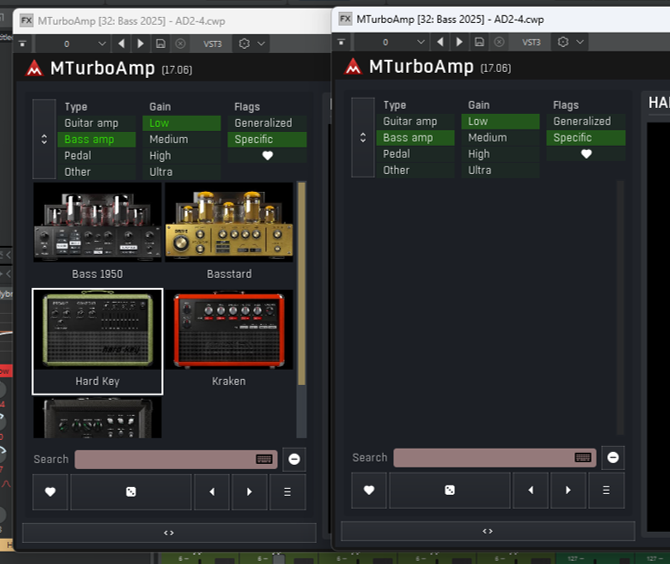Click the VST3 button in left plugin toolbar

[x=212, y=44]
